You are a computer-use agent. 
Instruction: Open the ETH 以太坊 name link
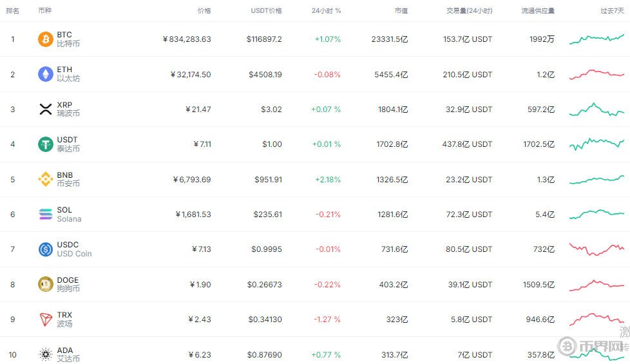(x=68, y=74)
